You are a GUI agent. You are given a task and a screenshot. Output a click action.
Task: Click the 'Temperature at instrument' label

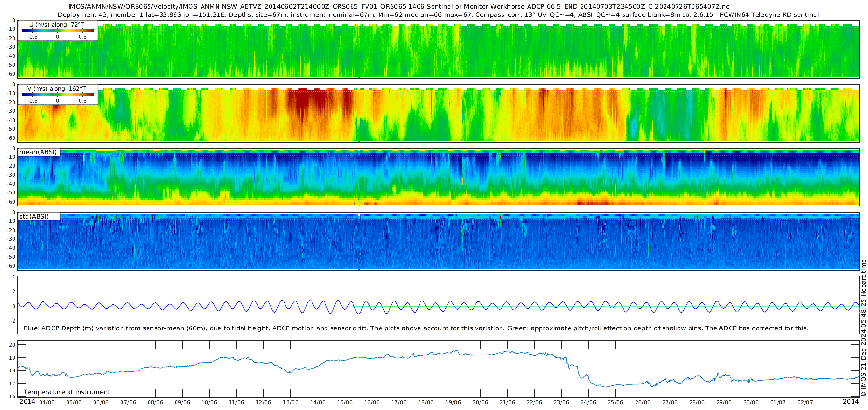click(67, 392)
